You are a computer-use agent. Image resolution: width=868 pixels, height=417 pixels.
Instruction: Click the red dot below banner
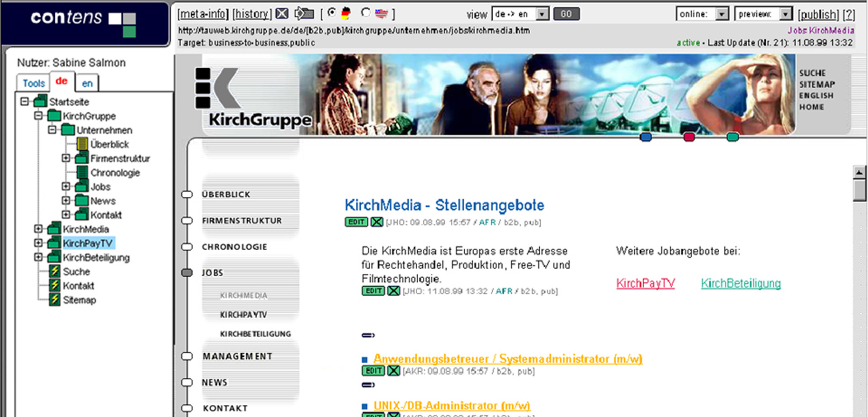pos(689,137)
